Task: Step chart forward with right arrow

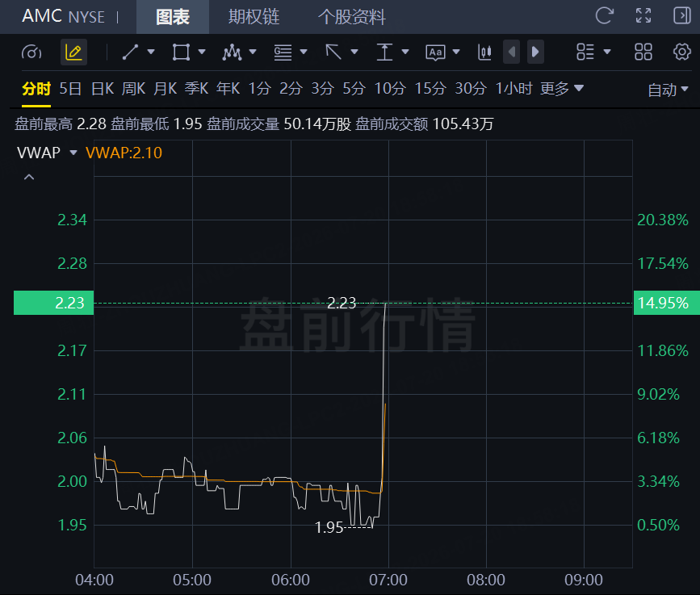Action: tap(535, 52)
